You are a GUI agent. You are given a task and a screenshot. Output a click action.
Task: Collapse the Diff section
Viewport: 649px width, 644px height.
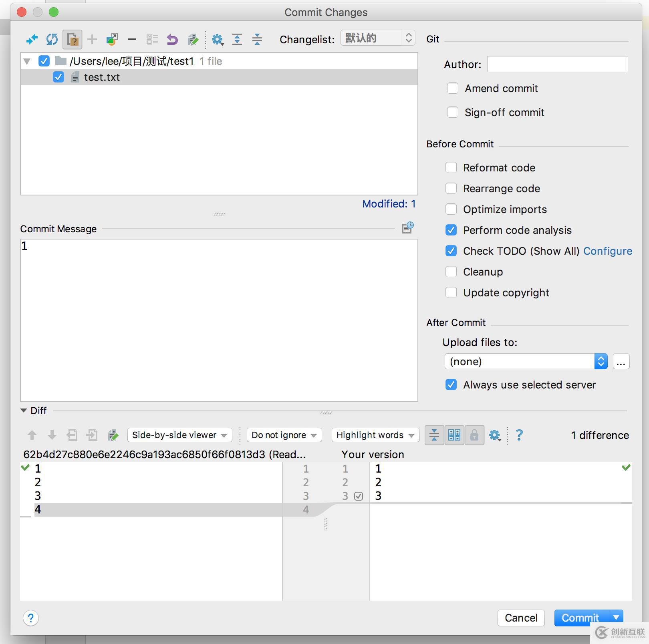(x=24, y=411)
